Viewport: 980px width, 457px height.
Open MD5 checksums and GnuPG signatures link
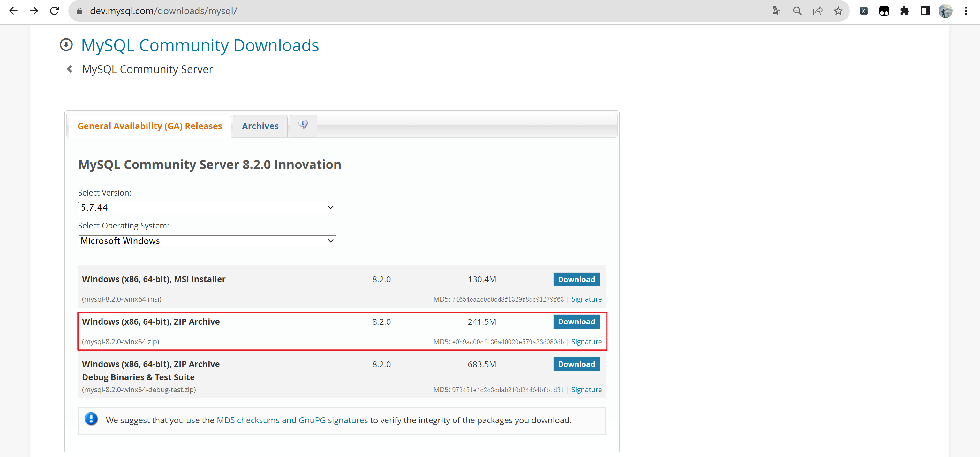[x=292, y=420]
